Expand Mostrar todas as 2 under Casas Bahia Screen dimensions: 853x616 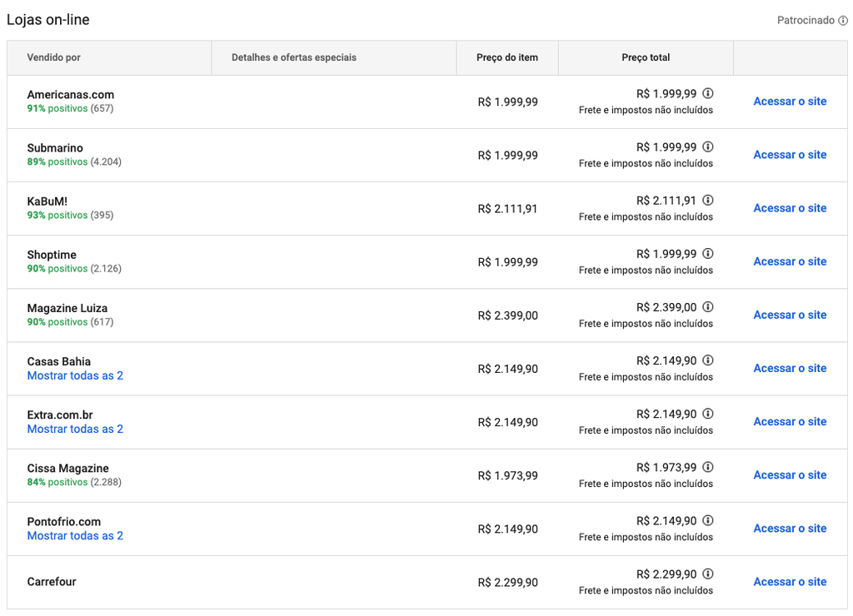click(75, 375)
